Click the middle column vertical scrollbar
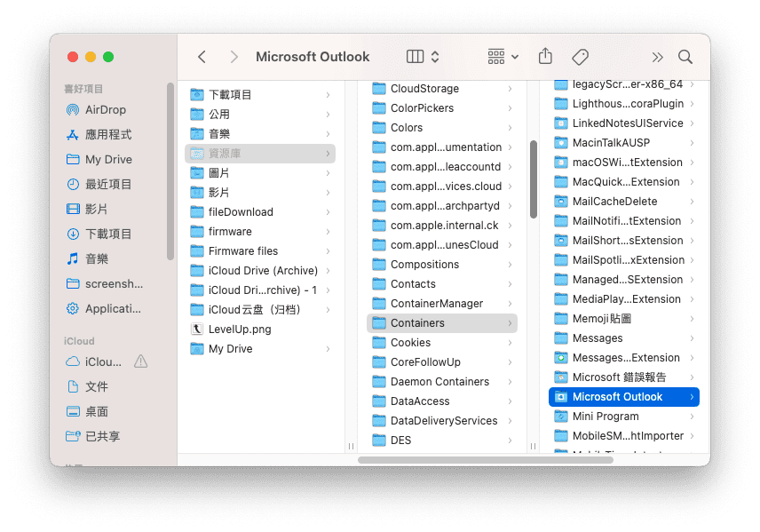760x532 pixels. (x=534, y=179)
